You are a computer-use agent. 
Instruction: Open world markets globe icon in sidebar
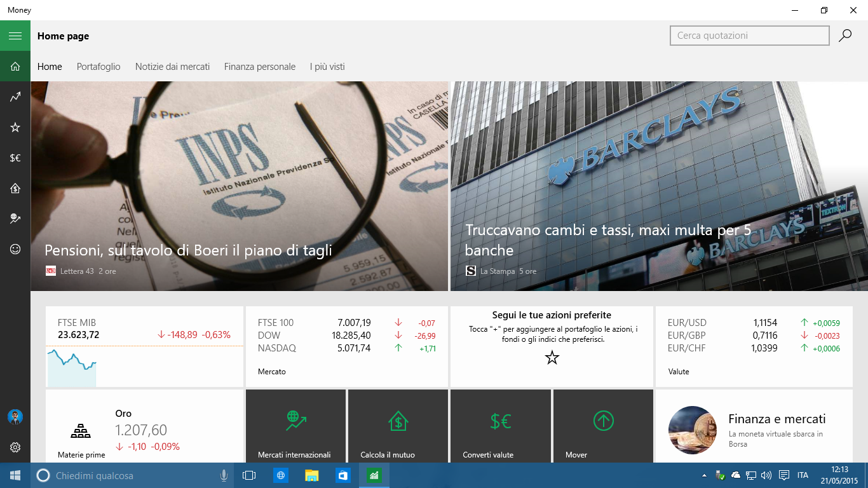(x=15, y=219)
